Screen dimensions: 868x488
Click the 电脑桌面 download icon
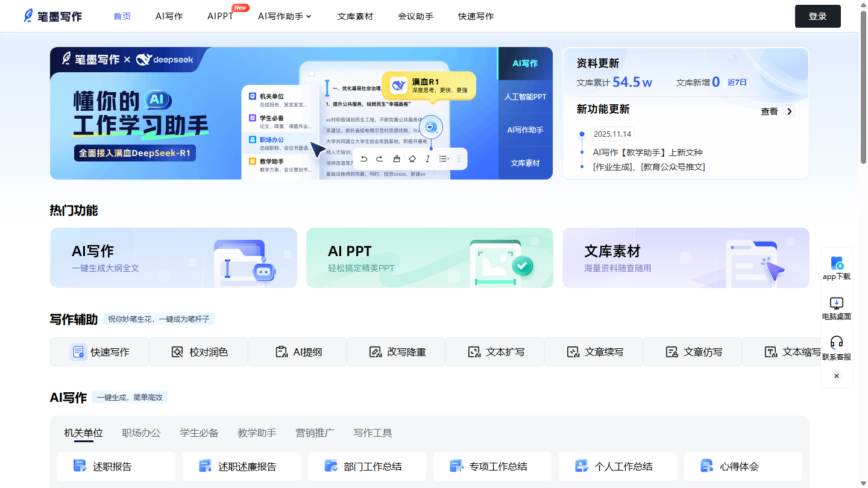[837, 303]
